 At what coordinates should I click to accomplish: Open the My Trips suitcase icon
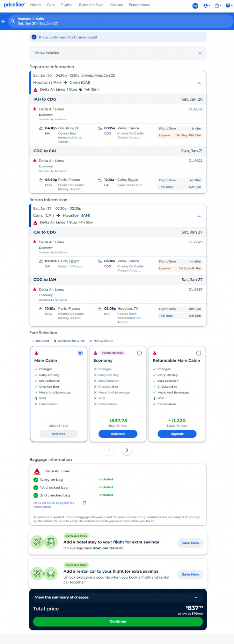[x=218, y=6]
